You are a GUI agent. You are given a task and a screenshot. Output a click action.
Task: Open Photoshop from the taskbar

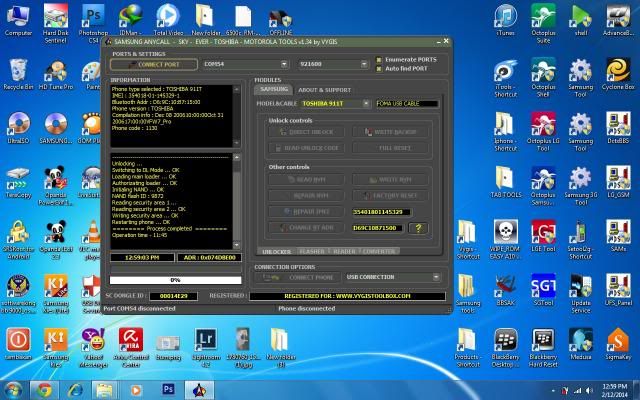(168, 390)
